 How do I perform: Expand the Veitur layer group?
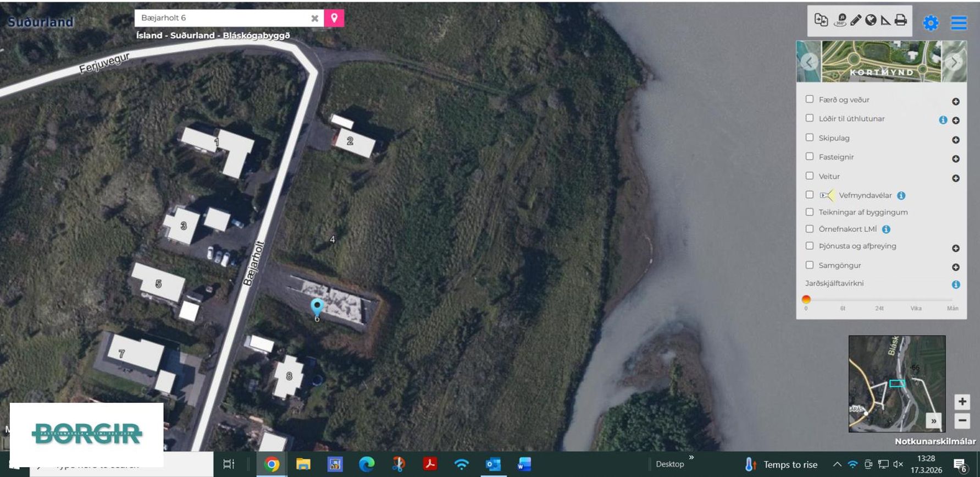pyautogui.click(x=956, y=178)
